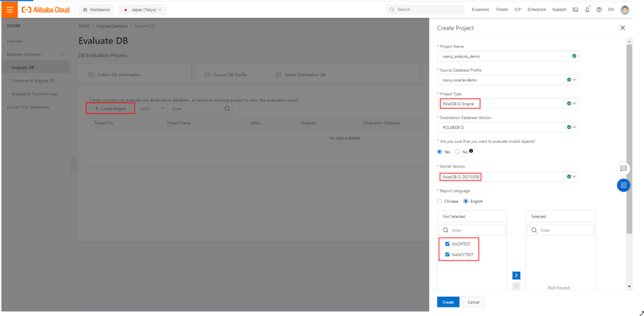
Task: Click the + Create Project button
Action: 111,109
